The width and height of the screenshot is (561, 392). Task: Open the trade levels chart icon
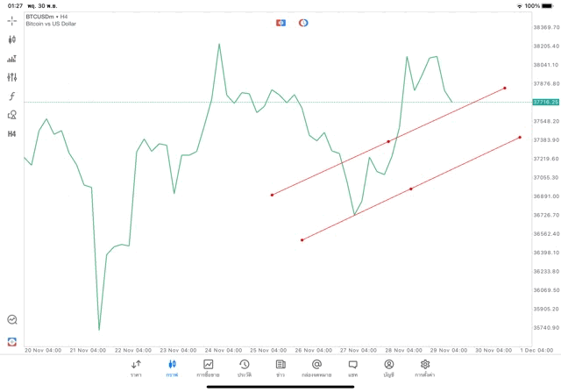point(12,59)
